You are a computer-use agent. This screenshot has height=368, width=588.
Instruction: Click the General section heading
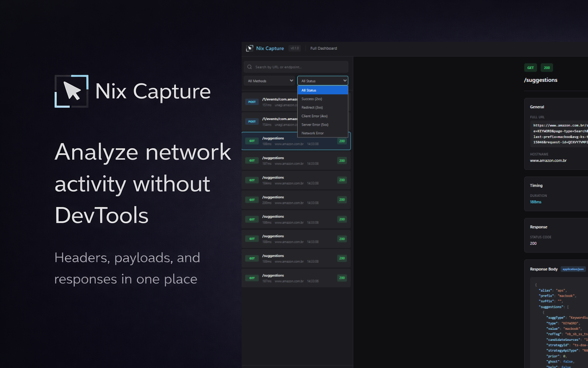[x=537, y=107]
